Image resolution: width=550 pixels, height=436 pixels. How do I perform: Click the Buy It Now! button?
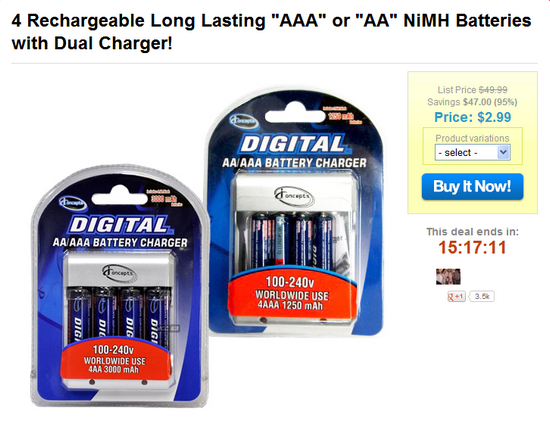(472, 187)
